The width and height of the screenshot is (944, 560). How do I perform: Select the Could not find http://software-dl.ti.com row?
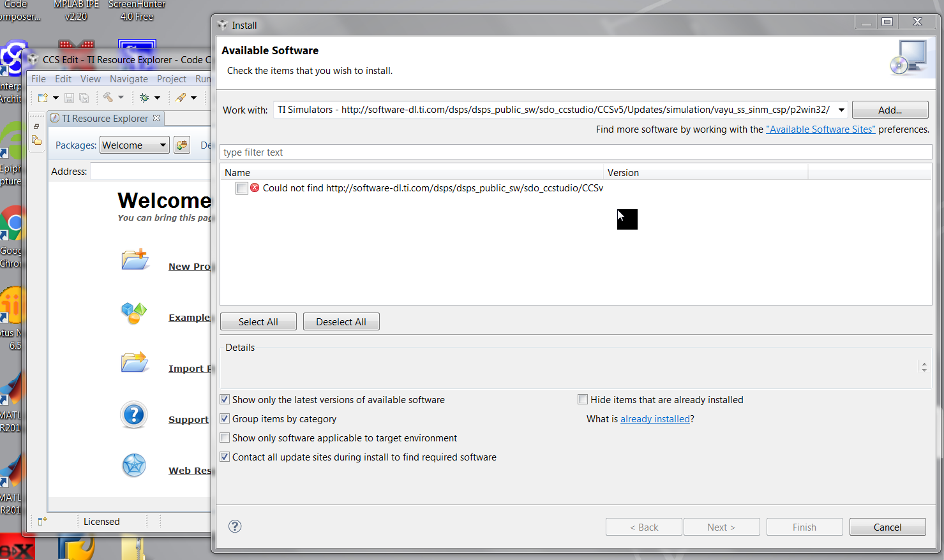[433, 188]
